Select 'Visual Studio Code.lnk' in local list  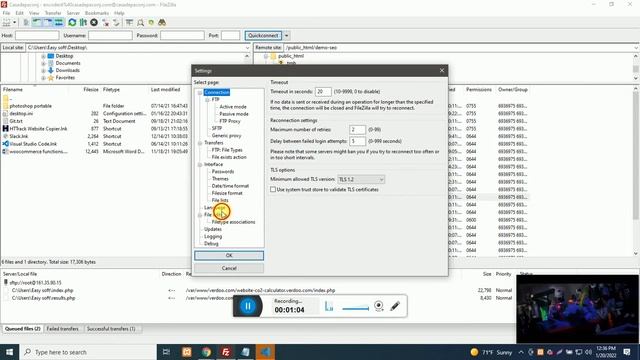(x=33, y=144)
